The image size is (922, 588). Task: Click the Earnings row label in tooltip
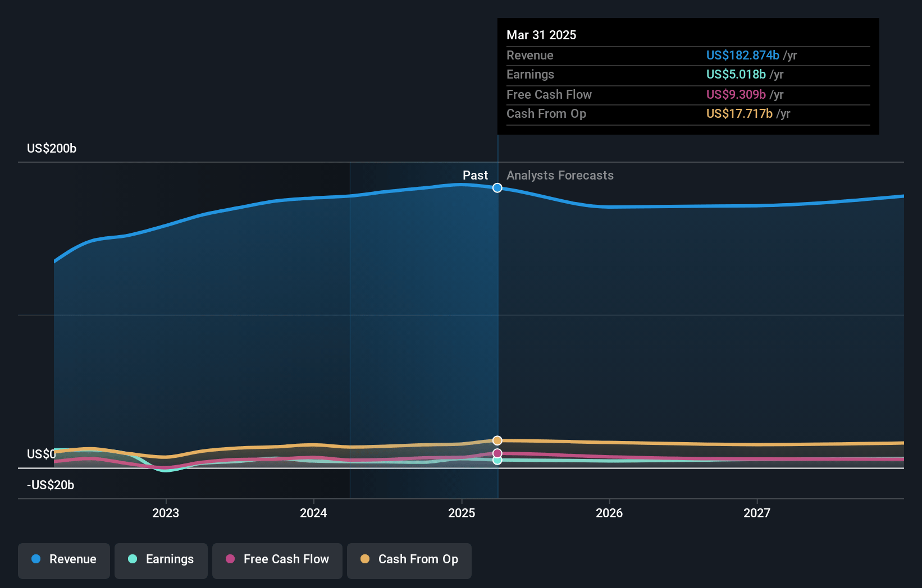[x=530, y=74]
